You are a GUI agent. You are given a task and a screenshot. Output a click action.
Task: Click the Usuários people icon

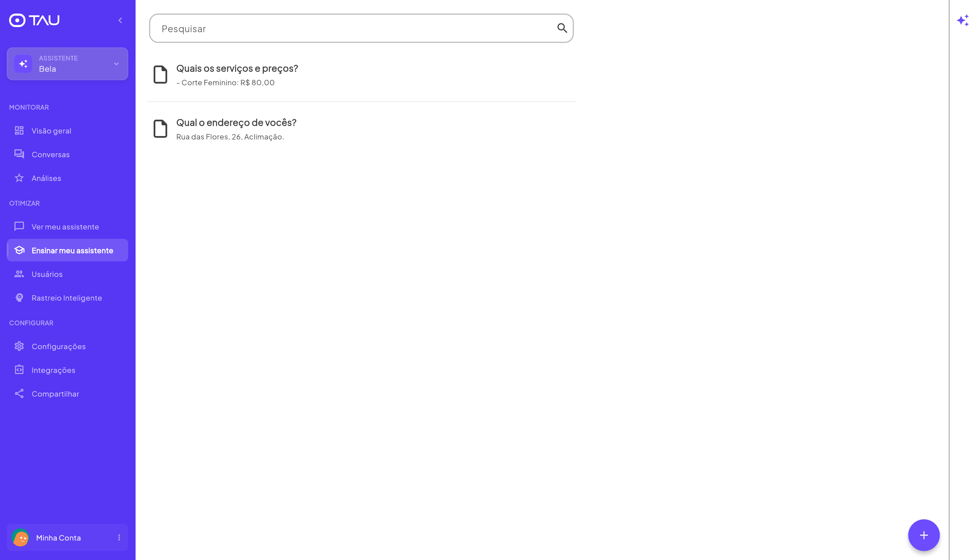click(x=19, y=274)
